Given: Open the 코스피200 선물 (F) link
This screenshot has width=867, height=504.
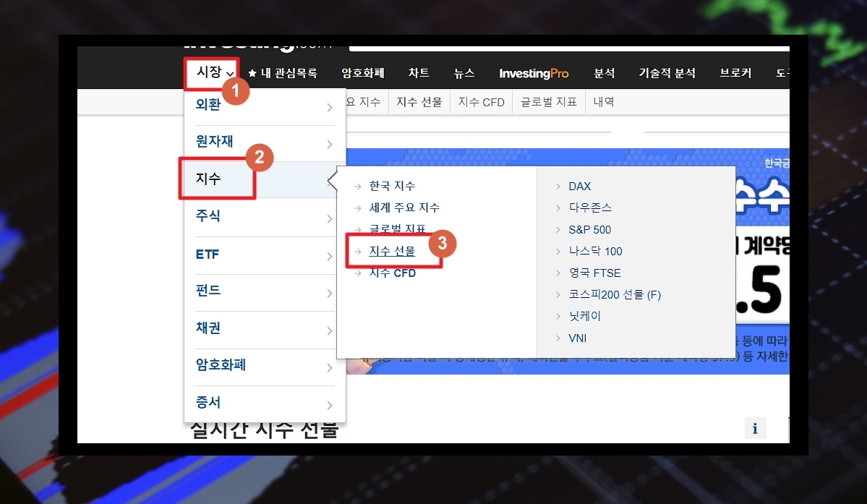Looking at the screenshot, I should 615,294.
